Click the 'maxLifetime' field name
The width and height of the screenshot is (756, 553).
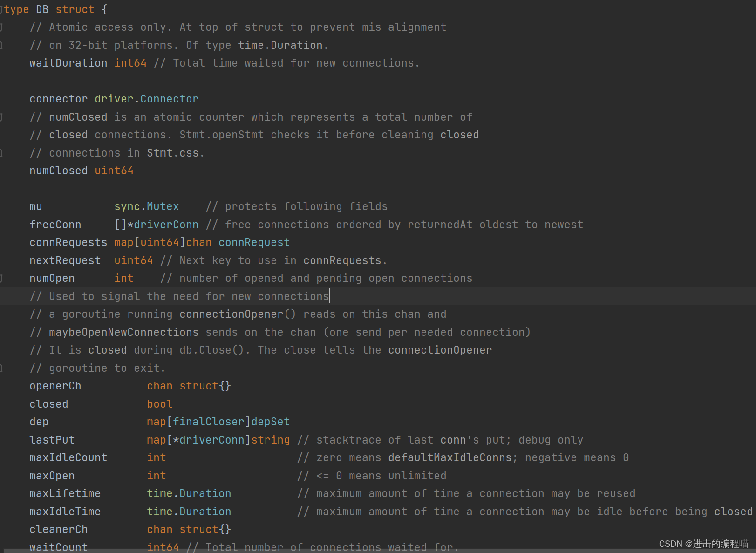coord(65,493)
